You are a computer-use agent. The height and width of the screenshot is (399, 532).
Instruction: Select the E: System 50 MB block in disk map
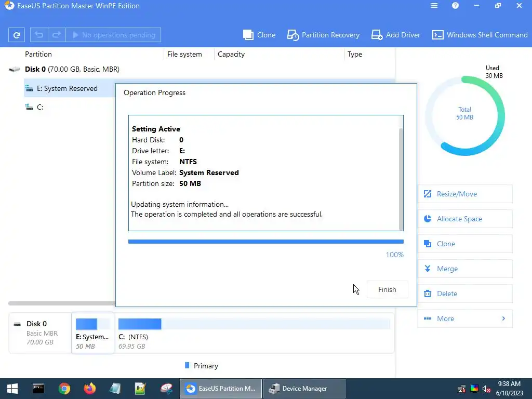92,333
